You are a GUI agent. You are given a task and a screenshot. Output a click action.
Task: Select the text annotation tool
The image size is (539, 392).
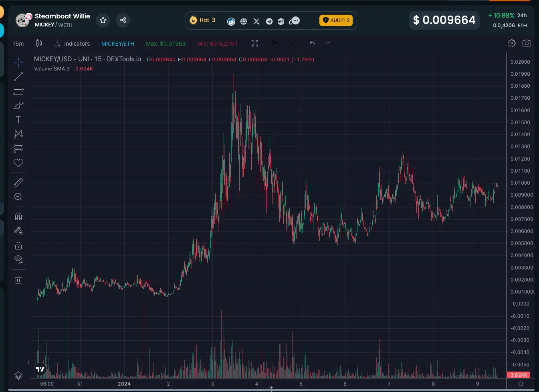click(18, 120)
